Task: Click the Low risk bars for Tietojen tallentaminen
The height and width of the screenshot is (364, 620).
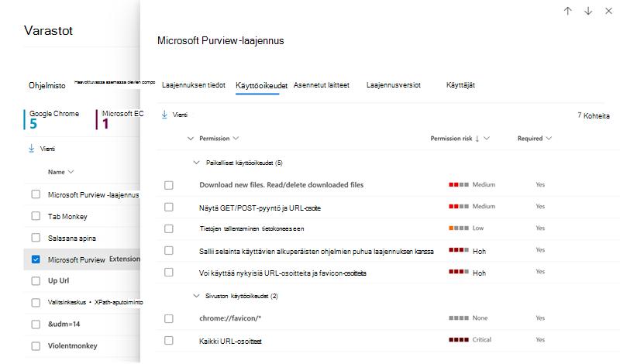Action: coord(459,228)
